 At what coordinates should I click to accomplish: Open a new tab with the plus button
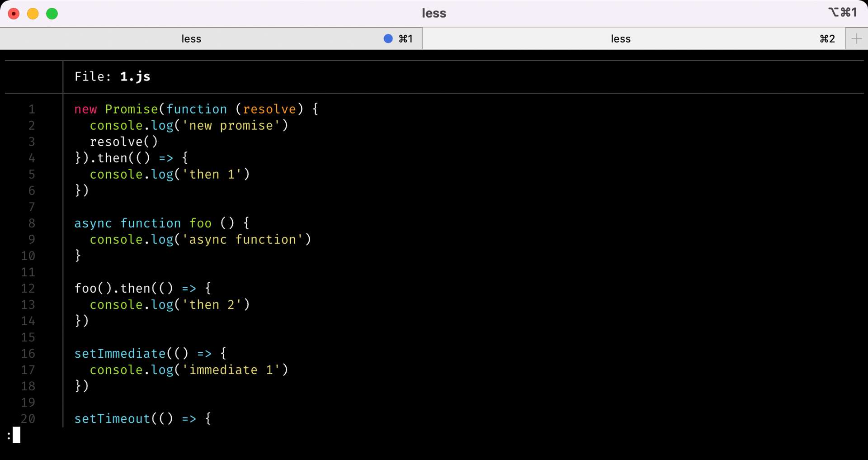[856, 39]
